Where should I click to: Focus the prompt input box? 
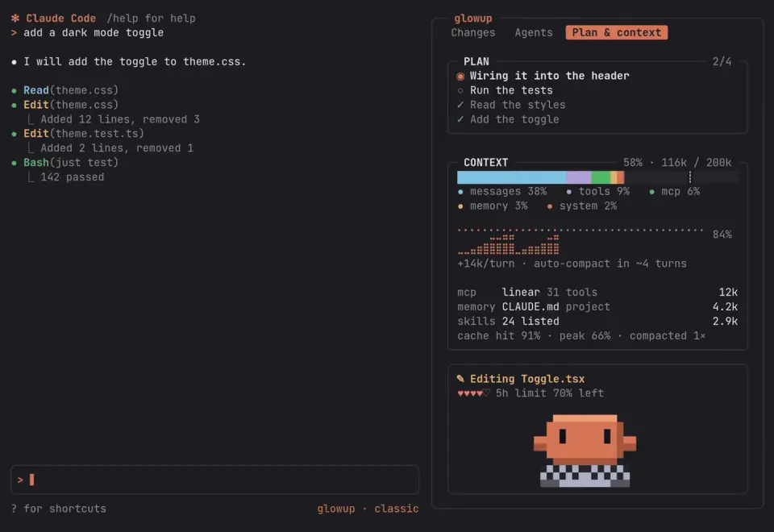coord(214,480)
